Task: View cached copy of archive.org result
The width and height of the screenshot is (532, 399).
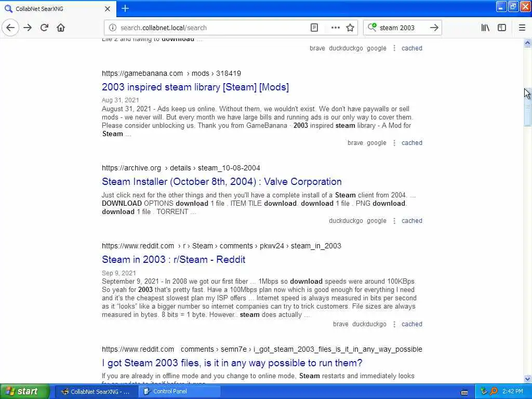Action: pyautogui.click(x=412, y=221)
